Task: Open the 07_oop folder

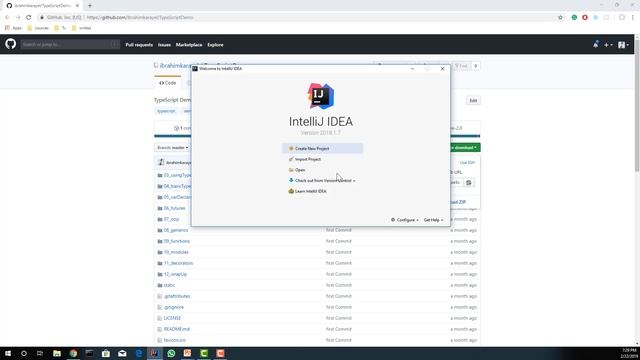Action: [x=171, y=219]
